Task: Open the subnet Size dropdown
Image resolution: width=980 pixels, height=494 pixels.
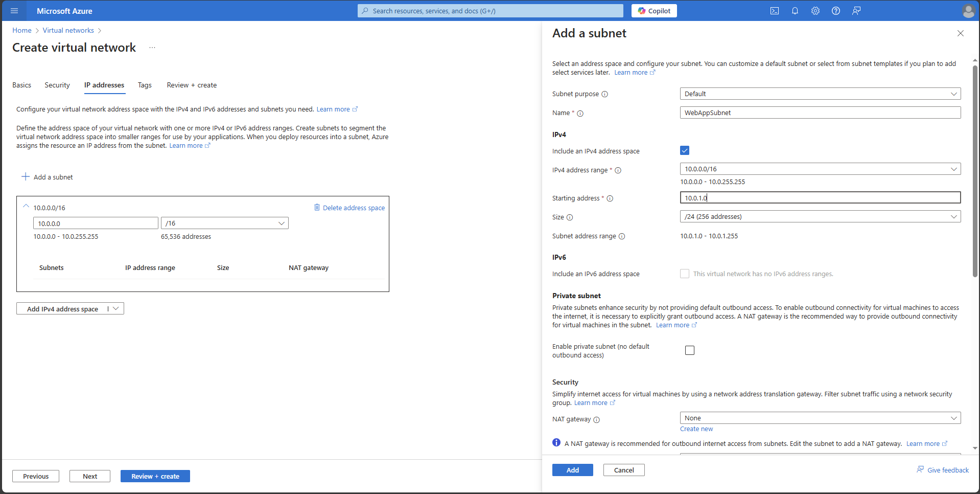Action: click(820, 216)
